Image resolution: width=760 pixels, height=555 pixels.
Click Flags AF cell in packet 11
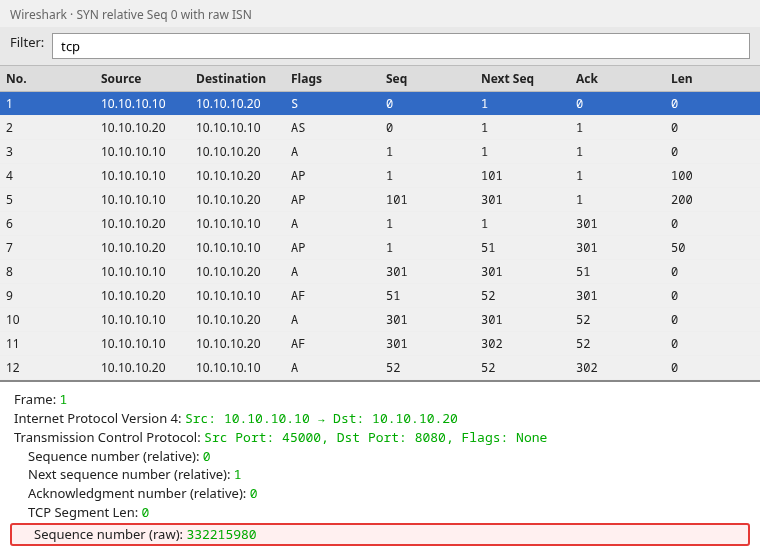point(298,344)
